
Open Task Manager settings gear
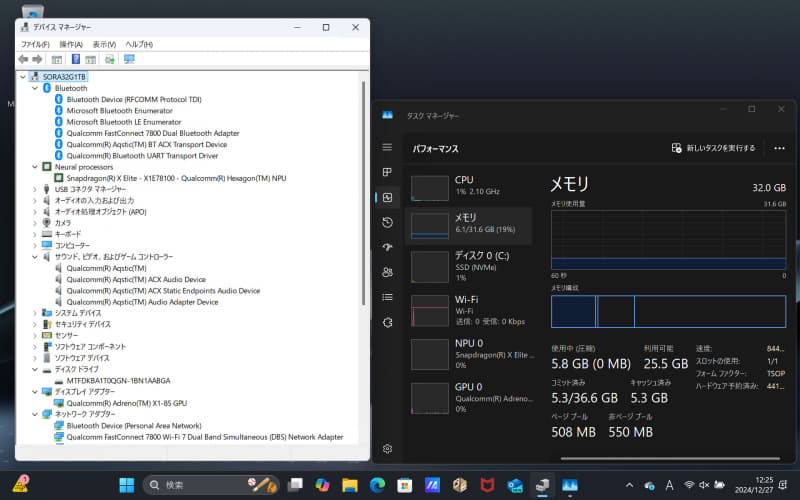click(387, 448)
